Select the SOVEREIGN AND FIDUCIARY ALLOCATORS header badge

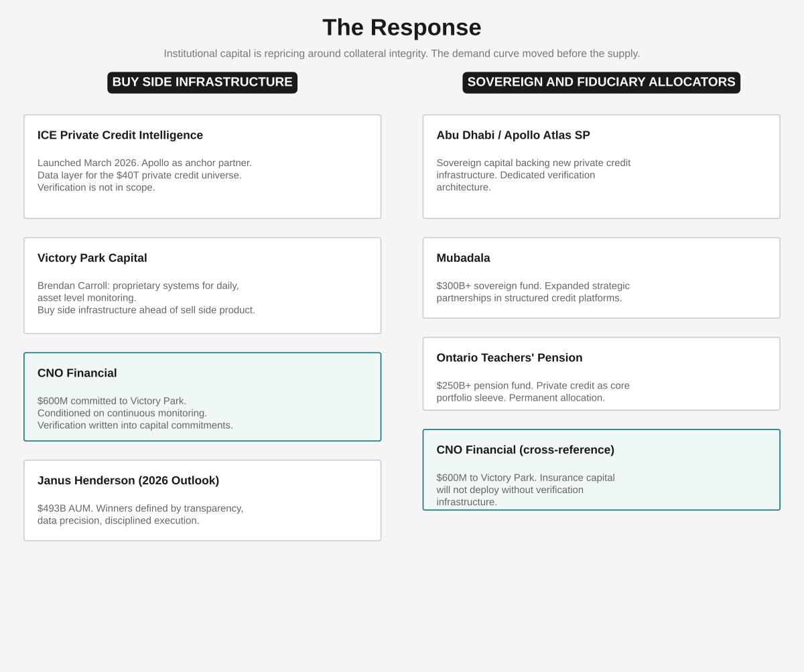[601, 82]
